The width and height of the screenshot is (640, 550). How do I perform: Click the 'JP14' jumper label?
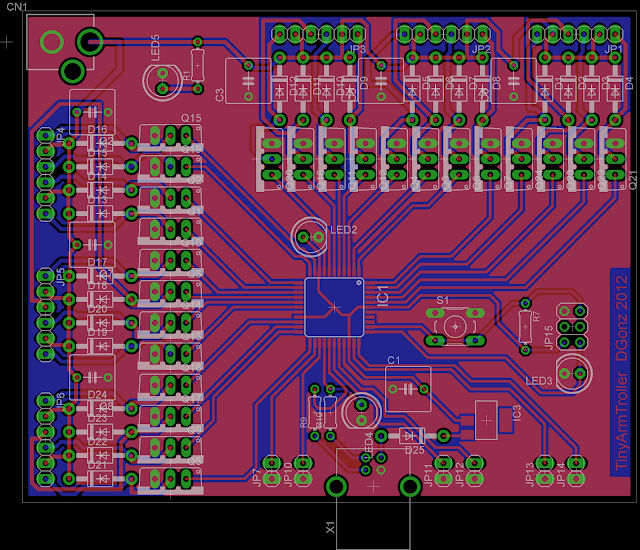pyautogui.click(x=560, y=475)
